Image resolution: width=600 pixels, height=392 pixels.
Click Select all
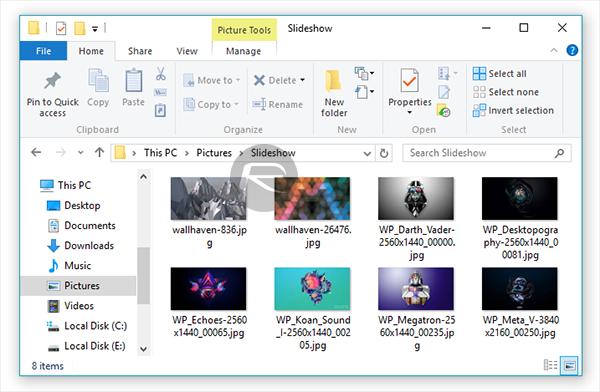(499, 74)
